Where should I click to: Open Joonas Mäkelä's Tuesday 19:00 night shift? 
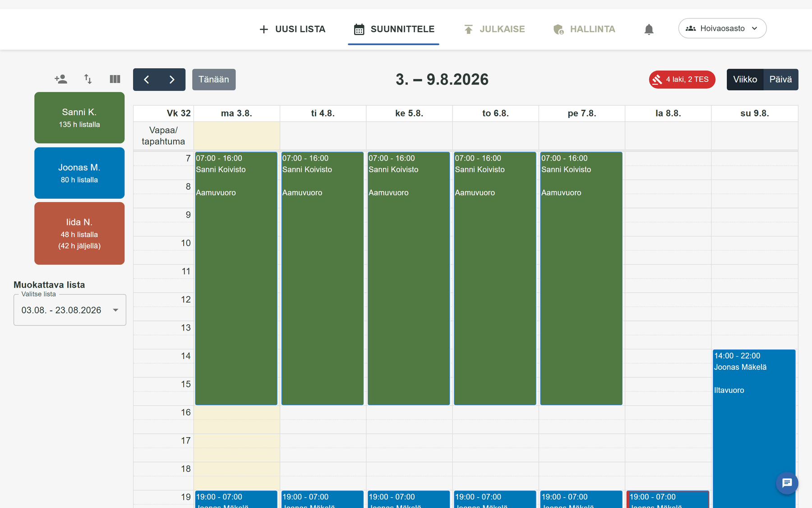pyautogui.click(x=323, y=499)
